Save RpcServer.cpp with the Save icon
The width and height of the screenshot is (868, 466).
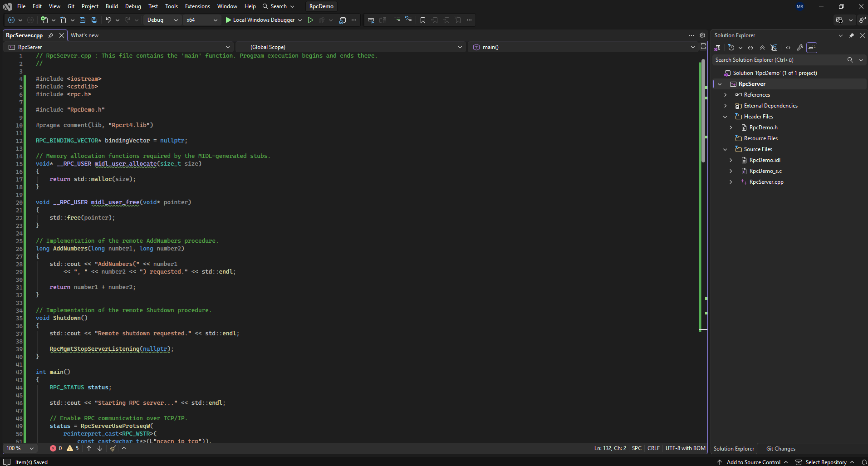pyautogui.click(x=83, y=20)
